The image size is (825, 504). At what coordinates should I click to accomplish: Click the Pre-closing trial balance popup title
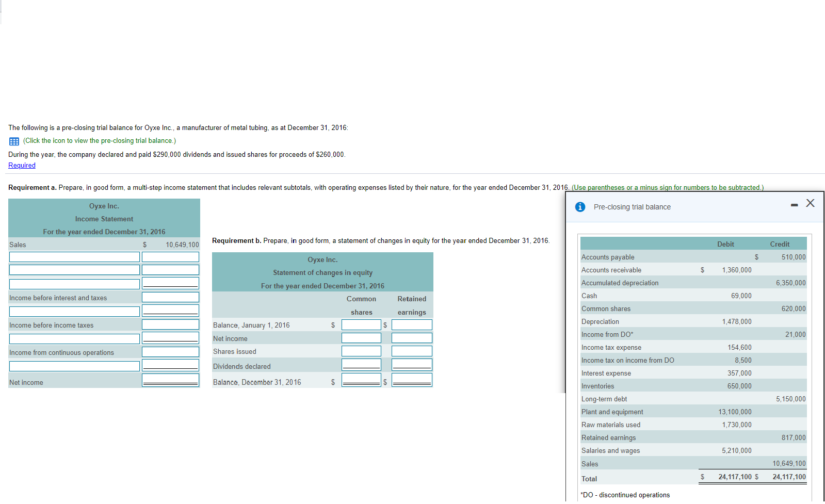tap(632, 207)
